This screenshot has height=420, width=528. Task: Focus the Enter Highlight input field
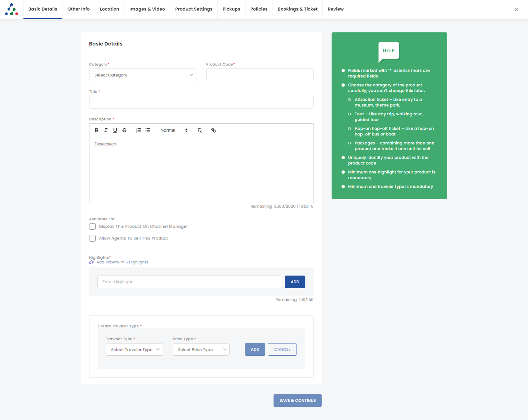pyautogui.click(x=189, y=282)
